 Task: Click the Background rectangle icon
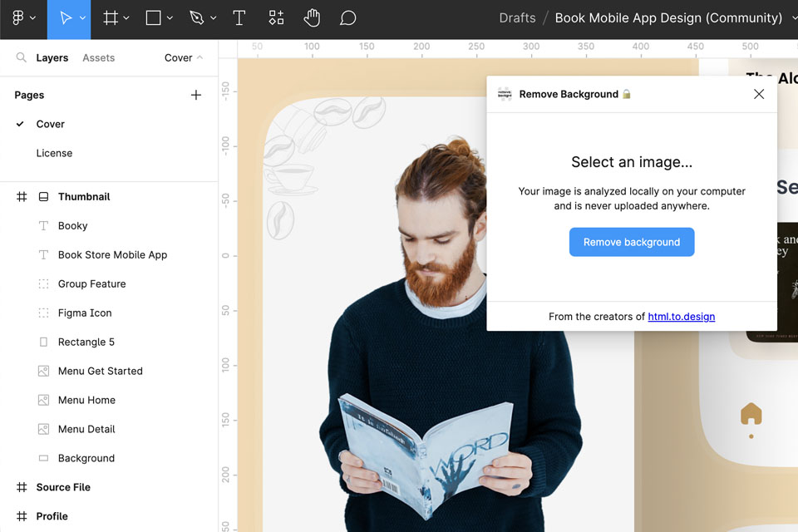click(x=44, y=458)
